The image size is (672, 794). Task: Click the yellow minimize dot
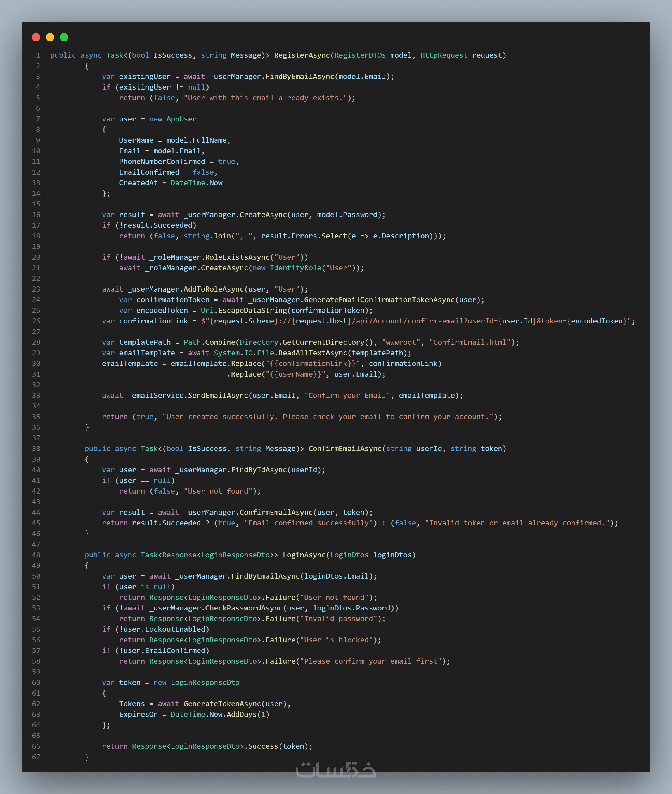(50, 37)
